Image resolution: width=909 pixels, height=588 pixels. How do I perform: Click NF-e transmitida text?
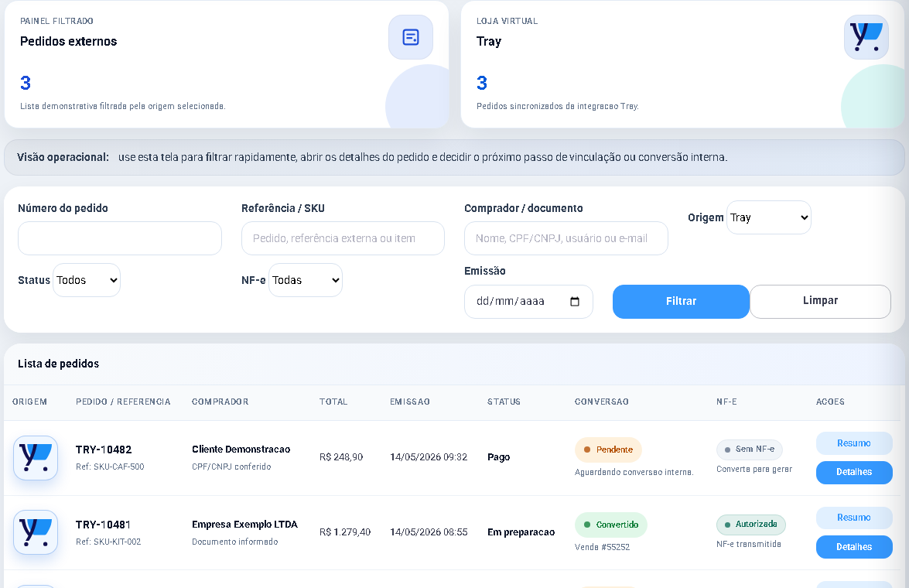click(749, 544)
